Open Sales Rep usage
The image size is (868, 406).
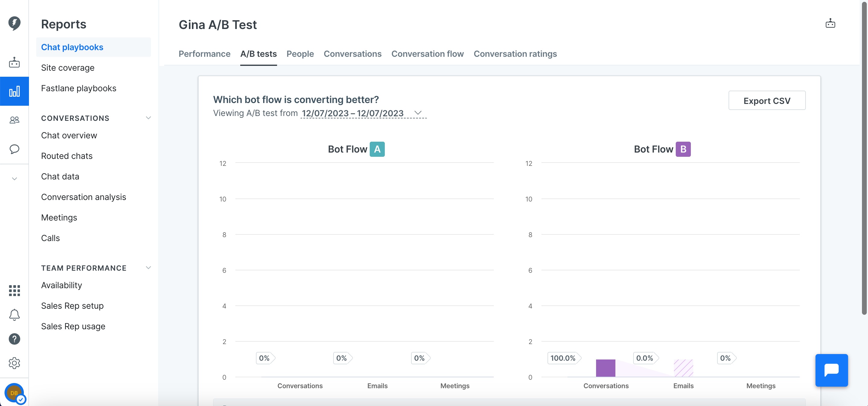[x=73, y=327]
